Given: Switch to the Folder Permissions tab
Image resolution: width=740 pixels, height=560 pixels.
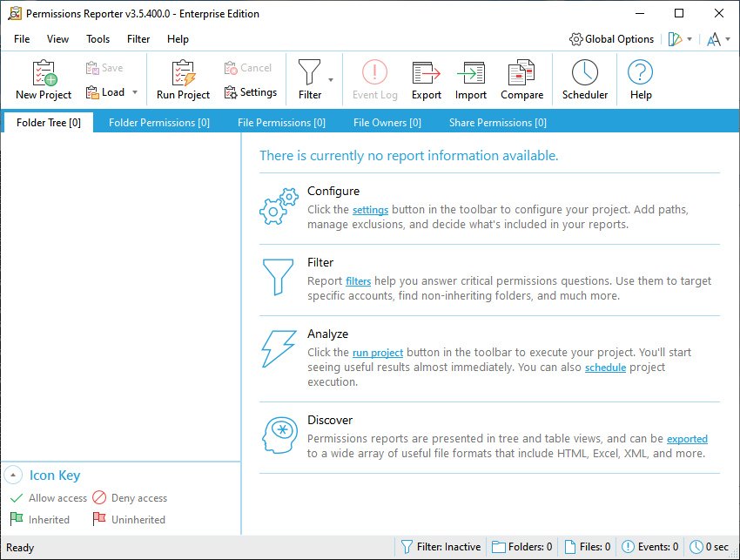Looking at the screenshot, I should 158,123.
